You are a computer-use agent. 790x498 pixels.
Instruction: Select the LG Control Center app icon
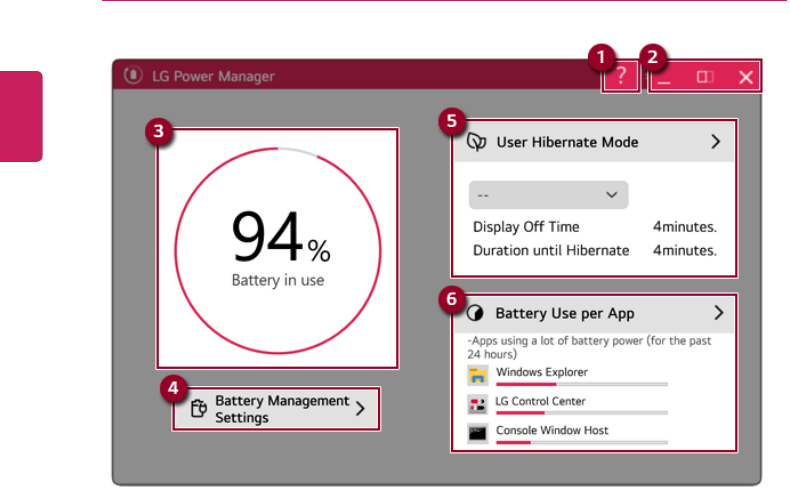(x=478, y=405)
